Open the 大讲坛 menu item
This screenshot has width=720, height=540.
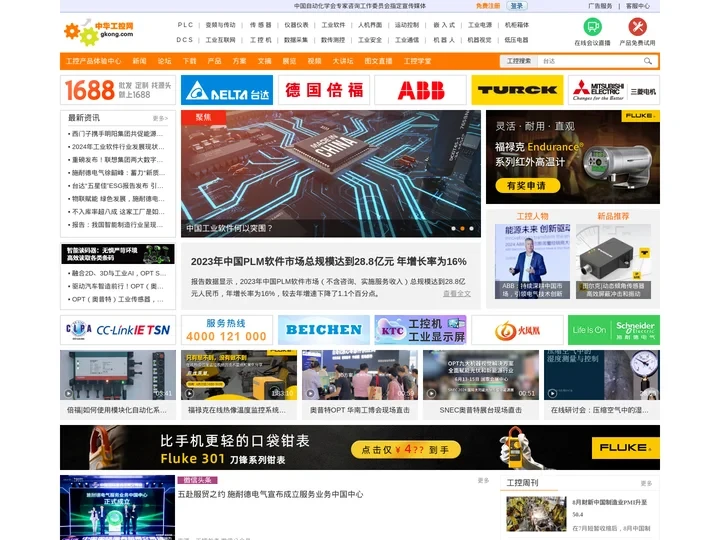[343, 61]
